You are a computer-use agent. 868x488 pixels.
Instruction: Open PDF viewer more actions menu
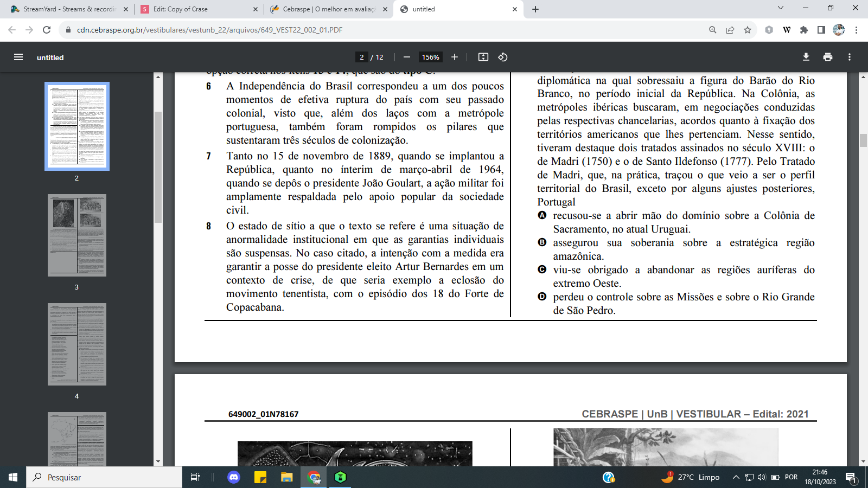850,57
